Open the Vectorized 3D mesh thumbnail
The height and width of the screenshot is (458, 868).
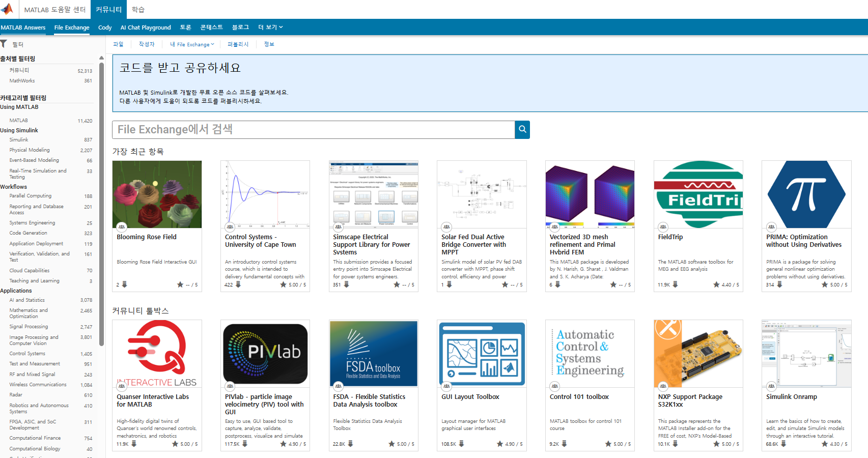[x=590, y=194]
